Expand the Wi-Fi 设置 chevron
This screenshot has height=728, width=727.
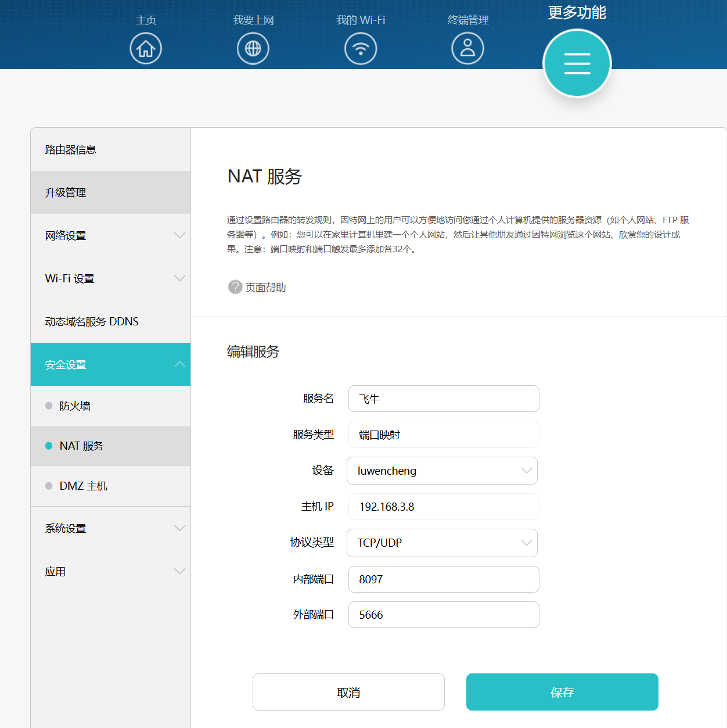pyautogui.click(x=180, y=278)
